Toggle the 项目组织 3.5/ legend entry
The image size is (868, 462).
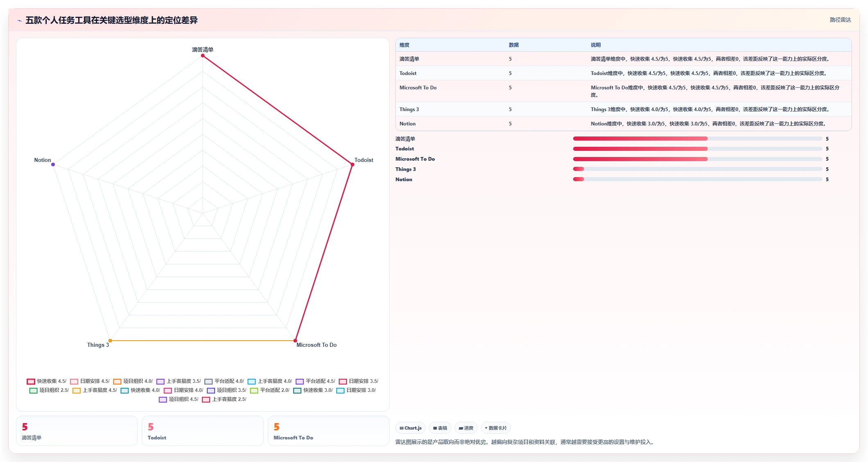pyautogui.click(x=227, y=390)
